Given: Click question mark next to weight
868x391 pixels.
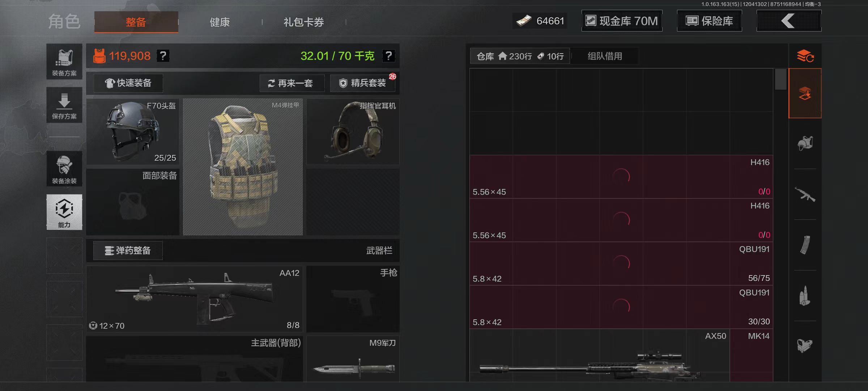Looking at the screenshot, I should coord(389,56).
